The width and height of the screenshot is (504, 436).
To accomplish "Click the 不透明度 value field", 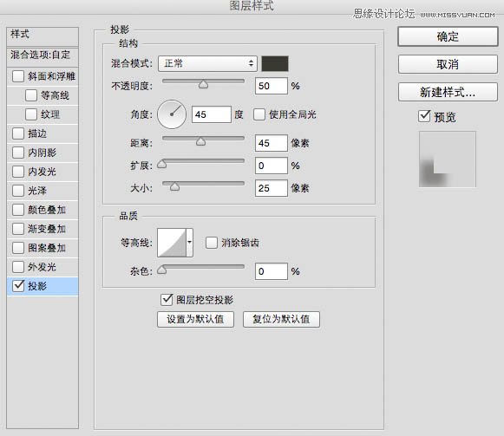I will pos(272,86).
